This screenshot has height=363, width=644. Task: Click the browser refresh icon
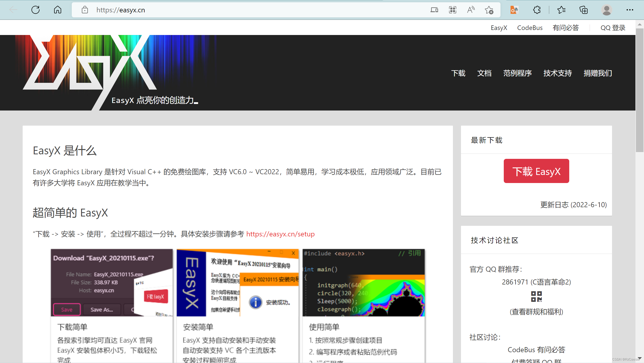pos(35,10)
